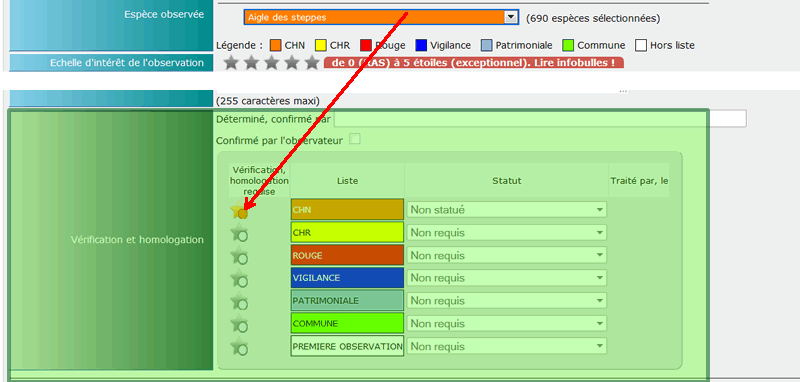Click the Rouge red legend swatch
Viewport: 800px width, 382px height.
point(366,45)
